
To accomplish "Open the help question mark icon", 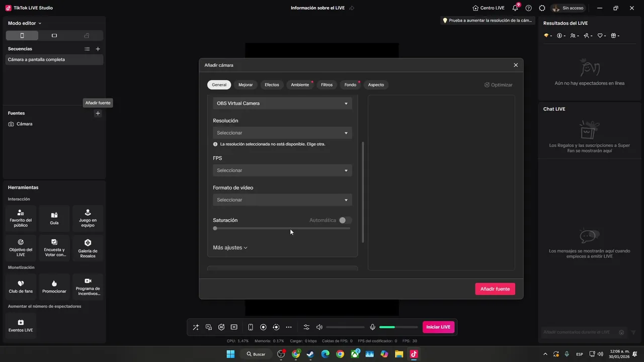I will coord(528,8).
